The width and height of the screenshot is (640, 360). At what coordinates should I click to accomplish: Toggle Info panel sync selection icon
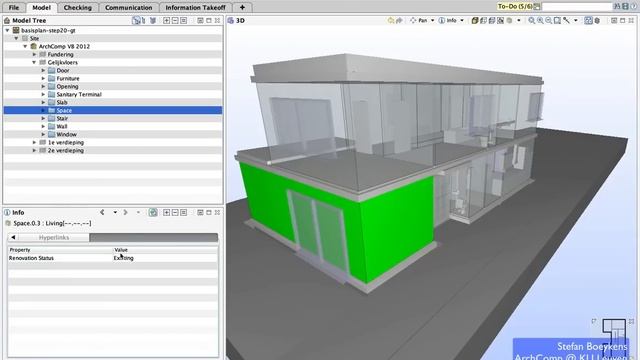[153, 212]
